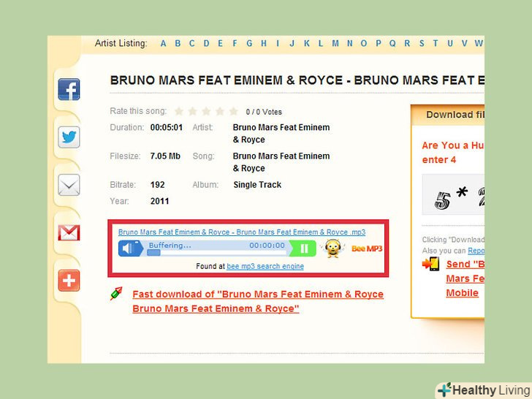Screen dimensions: 532x399
Task: Send by email using the envelope icon
Action: click(x=69, y=185)
